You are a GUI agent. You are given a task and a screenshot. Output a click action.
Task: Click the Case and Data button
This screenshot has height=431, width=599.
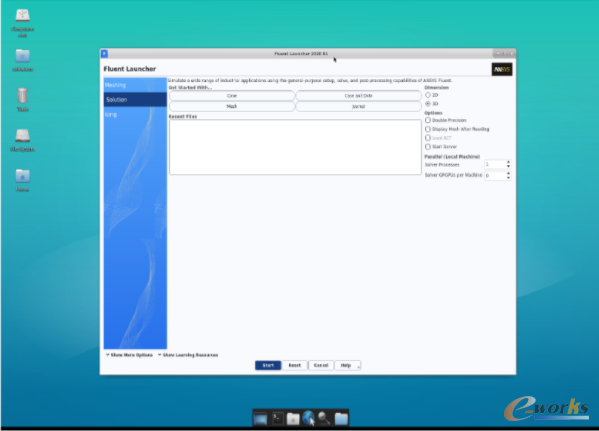point(358,96)
